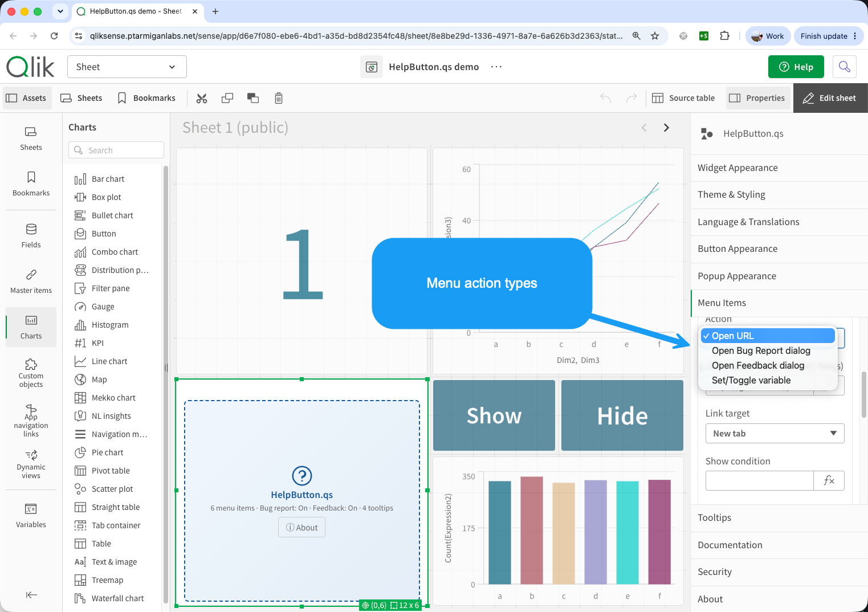
Task: Click the undo arrow icon
Action: [x=606, y=98]
